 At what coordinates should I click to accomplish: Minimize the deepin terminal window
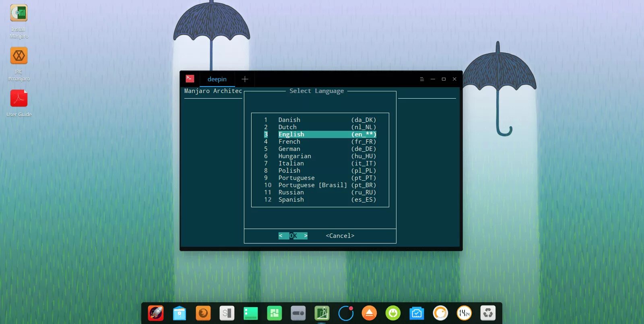(433, 79)
